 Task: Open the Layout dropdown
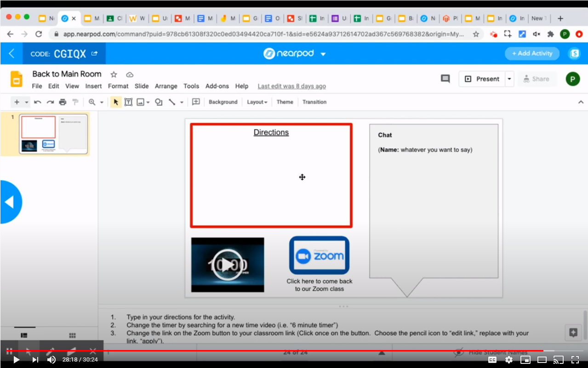257,102
